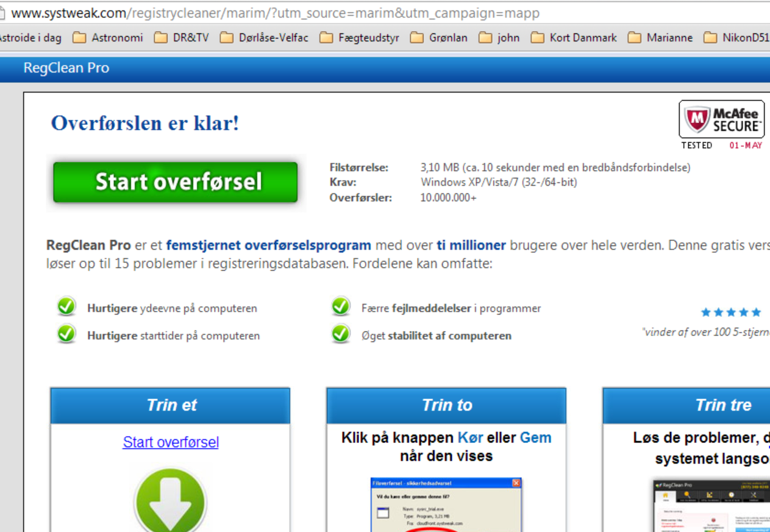The height and width of the screenshot is (532, 770).
Task: Open the NikonD51 bookmark folder
Action: coord(736,38)
